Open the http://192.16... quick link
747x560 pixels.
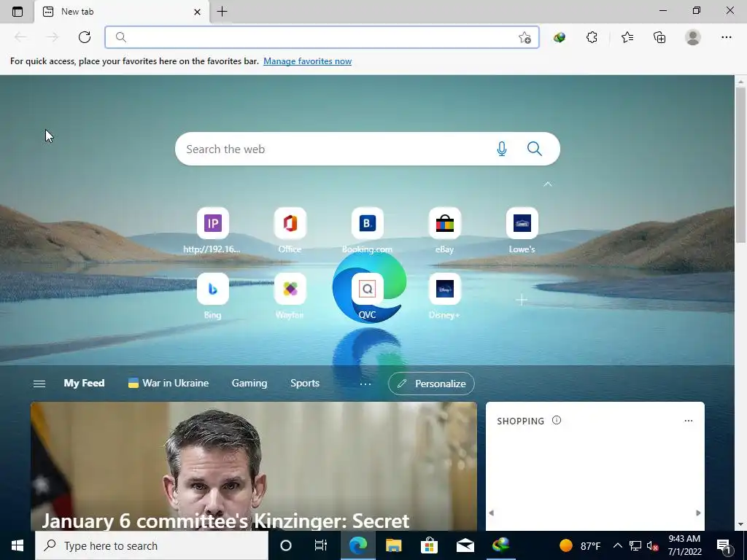point(212,230)
